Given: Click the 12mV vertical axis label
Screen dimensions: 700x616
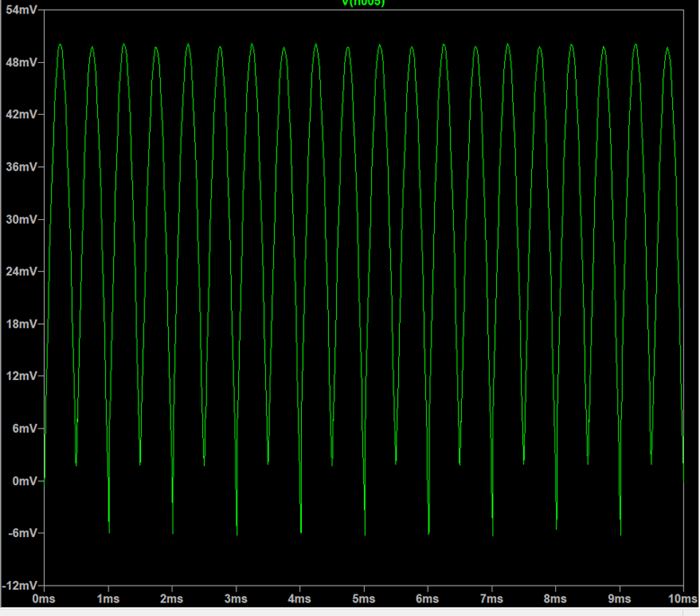Looking at the screenshot, I should tap(21, 376).
